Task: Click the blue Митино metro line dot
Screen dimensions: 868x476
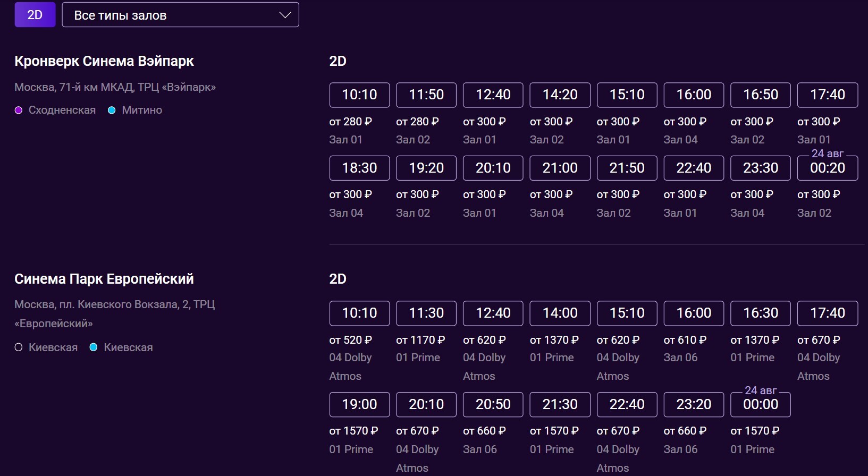Action: point(112,110)
